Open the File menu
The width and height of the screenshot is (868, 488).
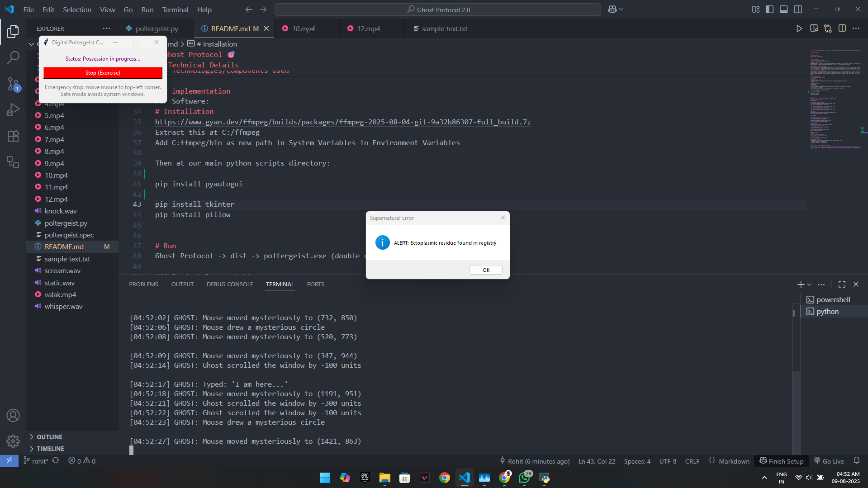tap(28, 9)
